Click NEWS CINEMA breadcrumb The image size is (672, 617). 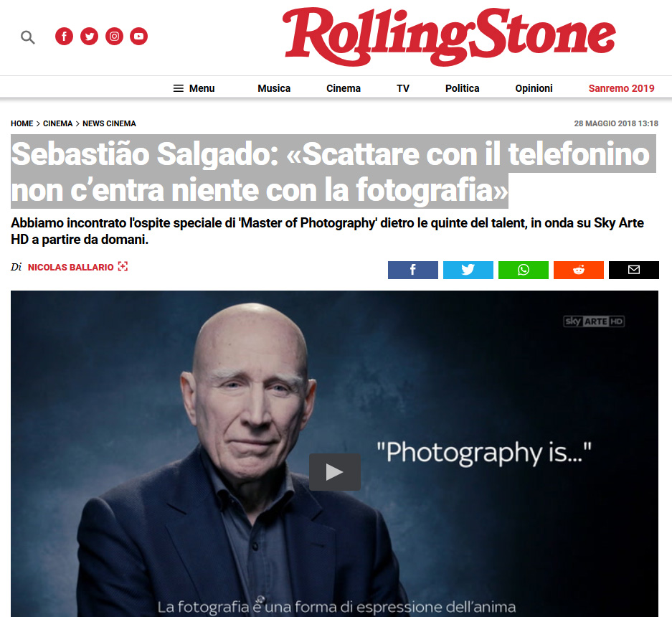tap(109, 123)
